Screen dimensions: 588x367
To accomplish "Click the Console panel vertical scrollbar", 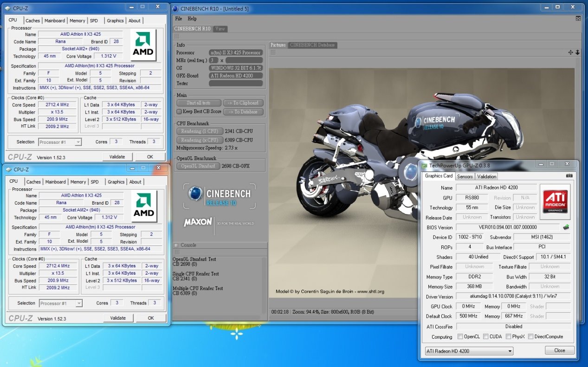I will [265, 285].
